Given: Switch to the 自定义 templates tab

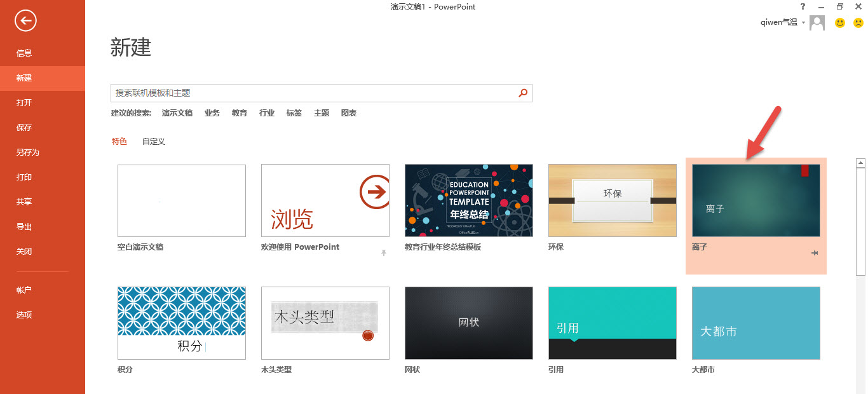Looking at the screenshot, I should [x=153, y=141].
